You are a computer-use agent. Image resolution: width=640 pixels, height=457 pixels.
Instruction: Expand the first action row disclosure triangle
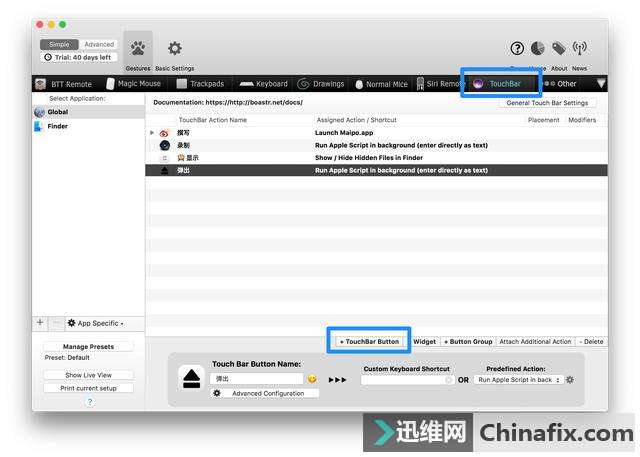[x=152, y=133]
